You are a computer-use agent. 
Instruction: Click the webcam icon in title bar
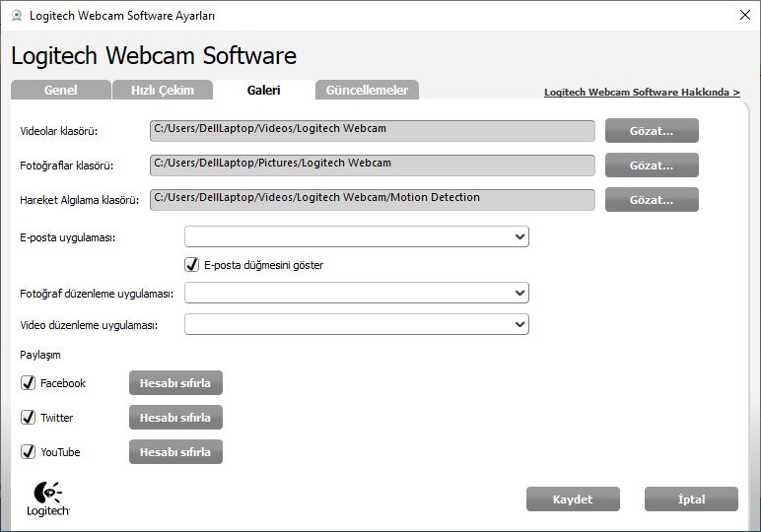point(17,16)
